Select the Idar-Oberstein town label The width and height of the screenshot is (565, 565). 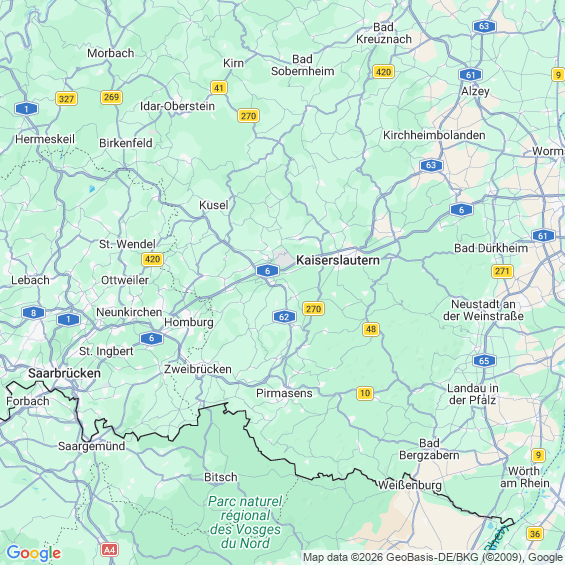click(177, 106)
